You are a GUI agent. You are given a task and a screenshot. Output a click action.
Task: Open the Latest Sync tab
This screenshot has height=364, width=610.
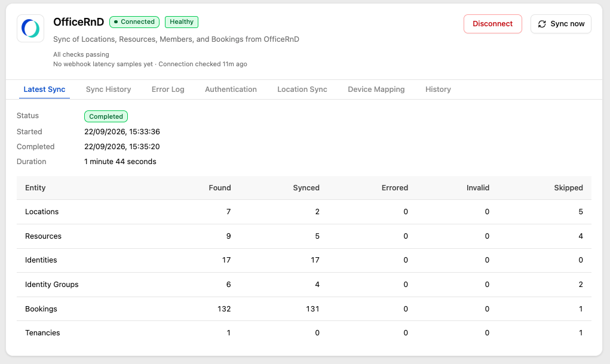click(x=44, y=90)
